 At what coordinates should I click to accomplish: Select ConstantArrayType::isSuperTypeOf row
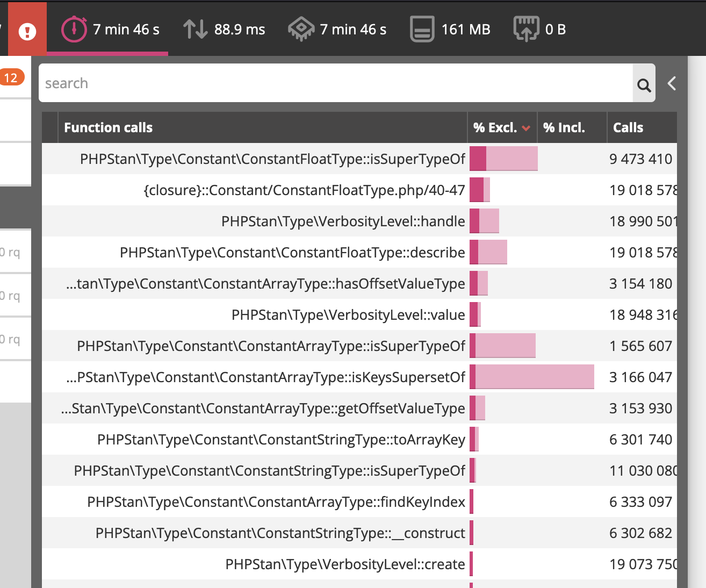point(359,346)
